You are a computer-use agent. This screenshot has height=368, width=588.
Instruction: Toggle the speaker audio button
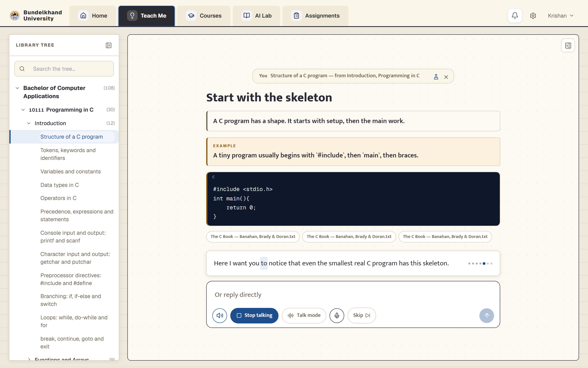[219, 315]
